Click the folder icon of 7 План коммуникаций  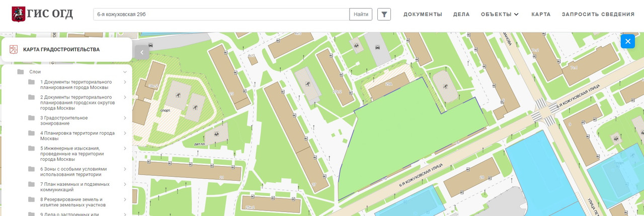[31, 184]
